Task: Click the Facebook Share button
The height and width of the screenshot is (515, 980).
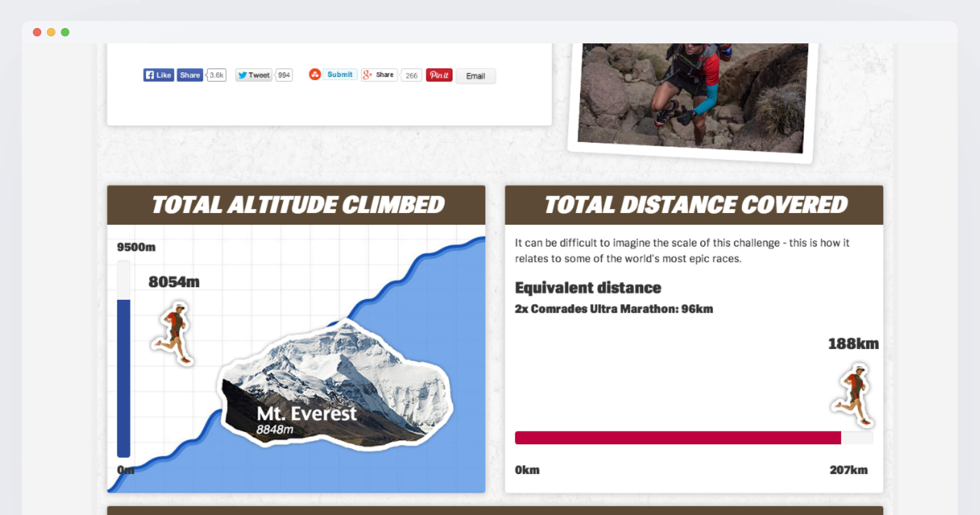Action: [x=190, y=75]
